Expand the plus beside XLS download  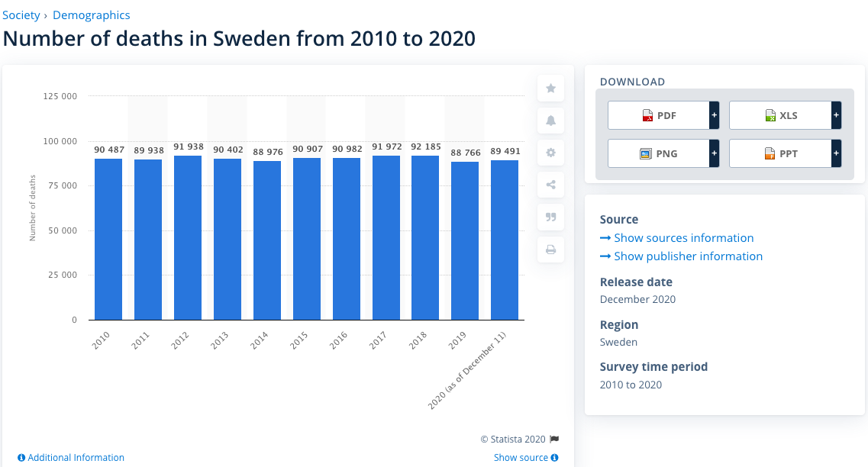[836, 115]
